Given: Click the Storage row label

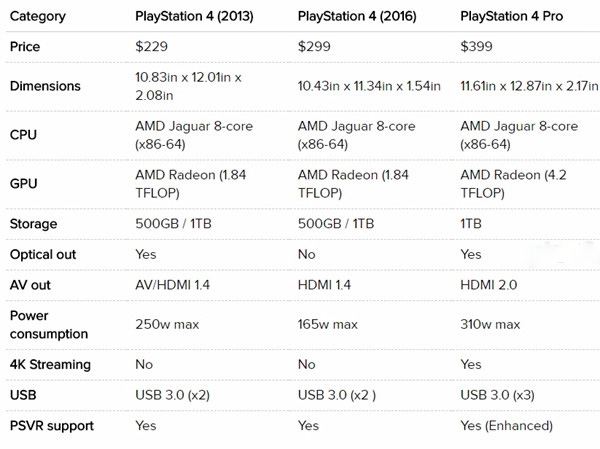Looking at the screenshot, I should pos(34,224).
